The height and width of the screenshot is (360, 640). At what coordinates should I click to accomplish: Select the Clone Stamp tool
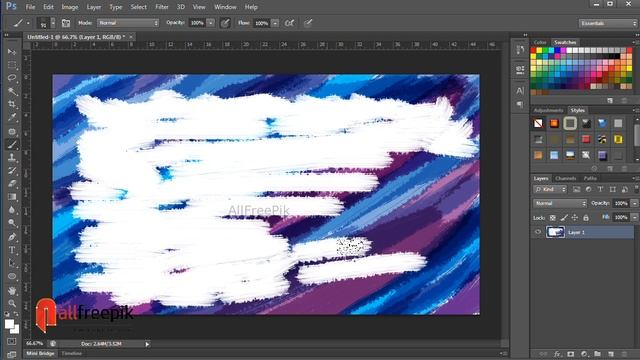coord(12,157)
